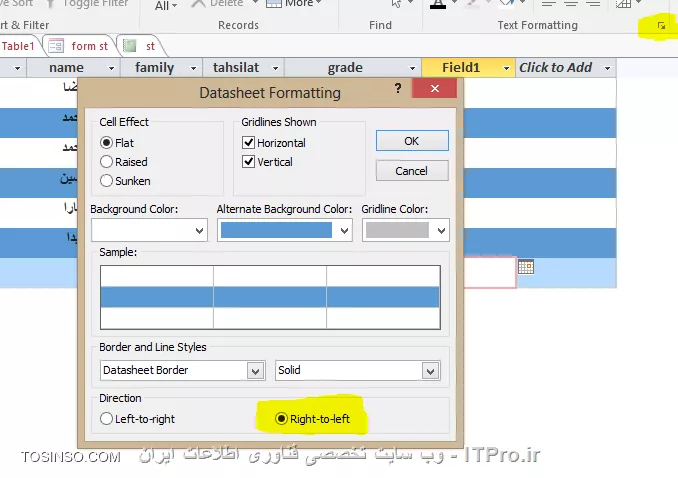Open the Solid line style dropdown
The width and height of the screenshot is (678, 478).
tap(430, 371)
